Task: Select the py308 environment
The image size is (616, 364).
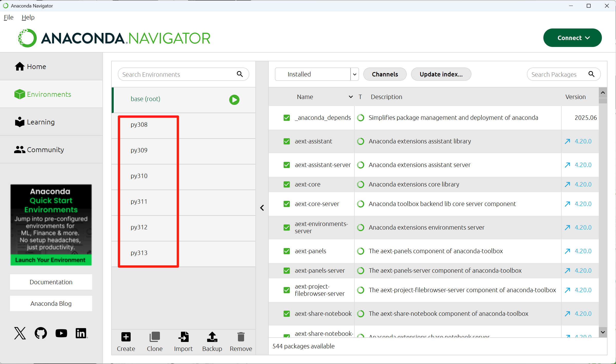Action: pyautogui.click(x=184, y=126)
